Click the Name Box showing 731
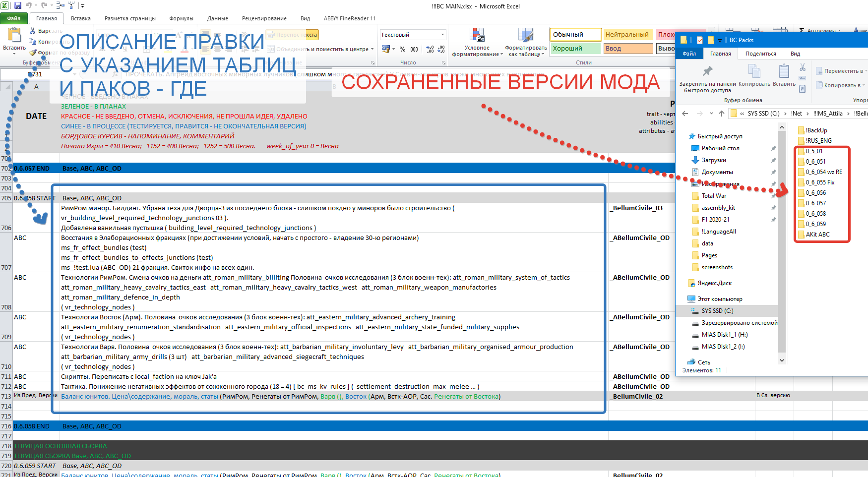868x477 pixels. [29, 74]
